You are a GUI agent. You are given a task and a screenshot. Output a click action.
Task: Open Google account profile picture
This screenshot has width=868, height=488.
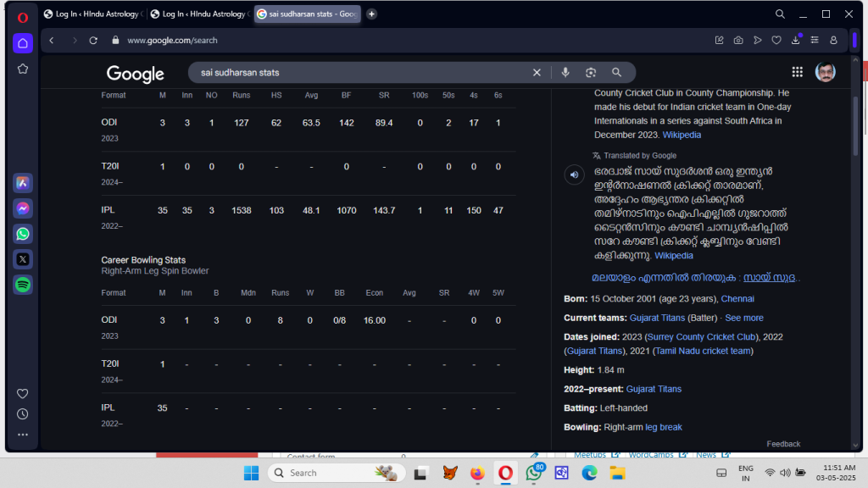coord(826,72)
